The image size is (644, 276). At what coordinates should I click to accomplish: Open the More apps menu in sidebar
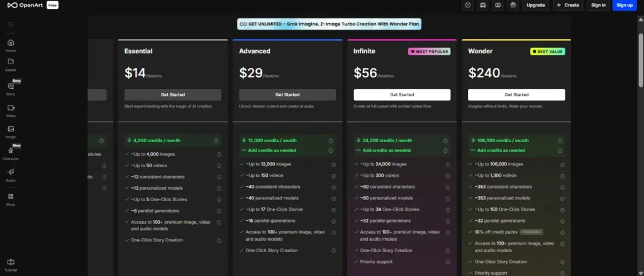click(11, 199)
